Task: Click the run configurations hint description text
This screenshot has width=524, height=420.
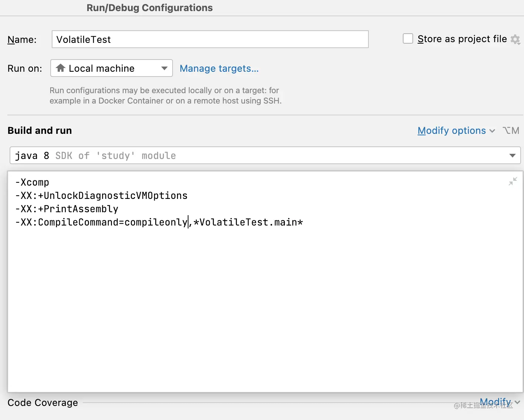Action: click(x=166, y=95)
